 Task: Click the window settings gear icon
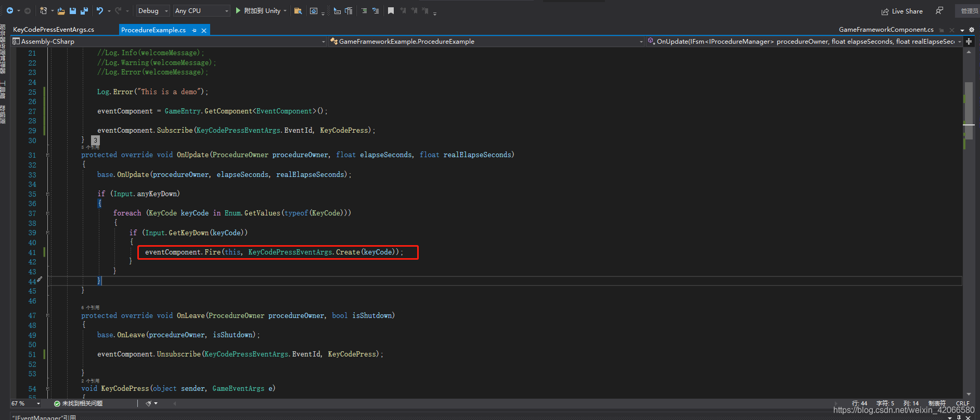pos(972,30)
